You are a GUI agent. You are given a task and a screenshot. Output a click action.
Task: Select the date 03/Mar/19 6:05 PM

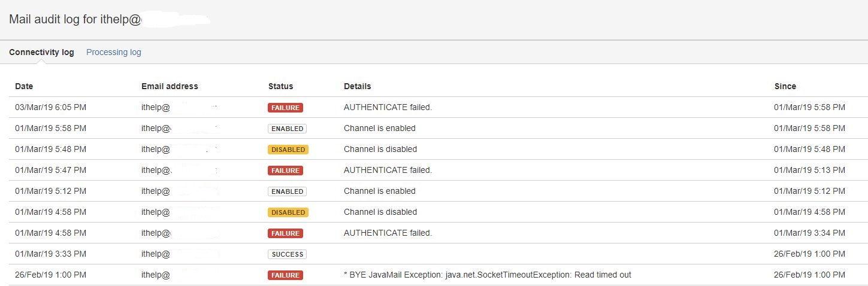50,107
